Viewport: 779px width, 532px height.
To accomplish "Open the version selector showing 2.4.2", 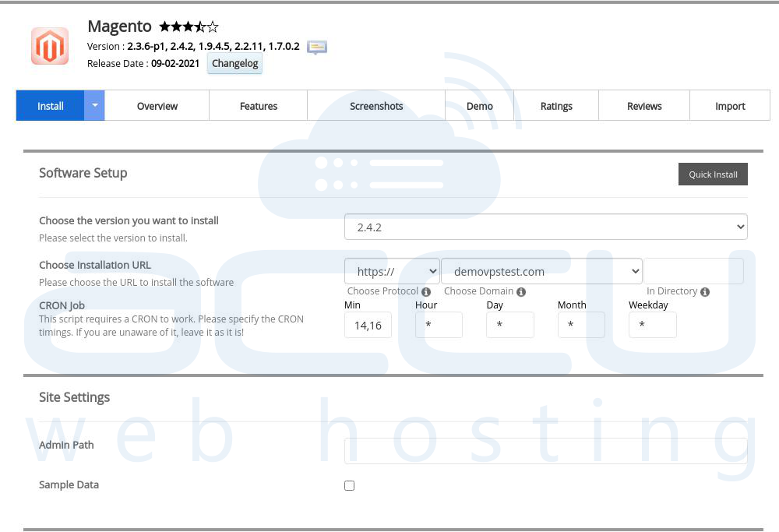I will point(545,227).
